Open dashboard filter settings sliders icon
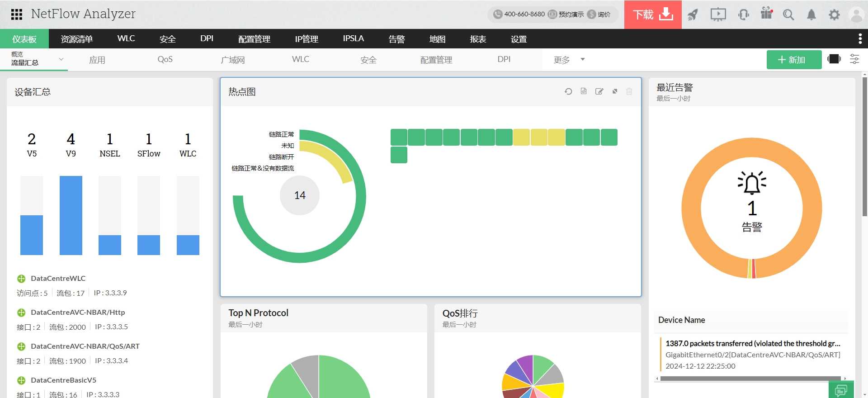Viewport: 868px width, 398px height. click(x=854, y=59)
